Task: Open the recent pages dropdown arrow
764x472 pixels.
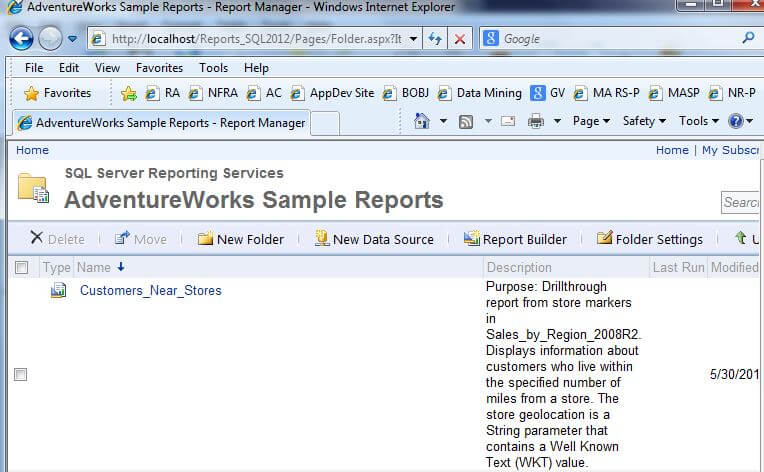Action: pyautogui.click(x=72, y=38)
